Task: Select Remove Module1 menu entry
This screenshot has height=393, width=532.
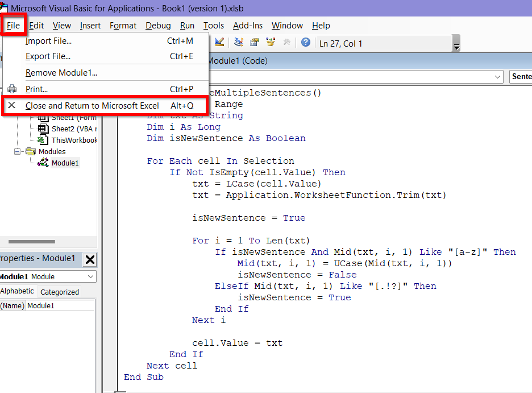Action: [x=105, y=73]
